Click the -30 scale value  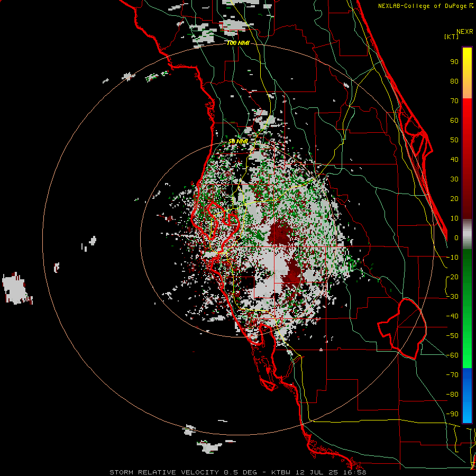tap(452, 297)
